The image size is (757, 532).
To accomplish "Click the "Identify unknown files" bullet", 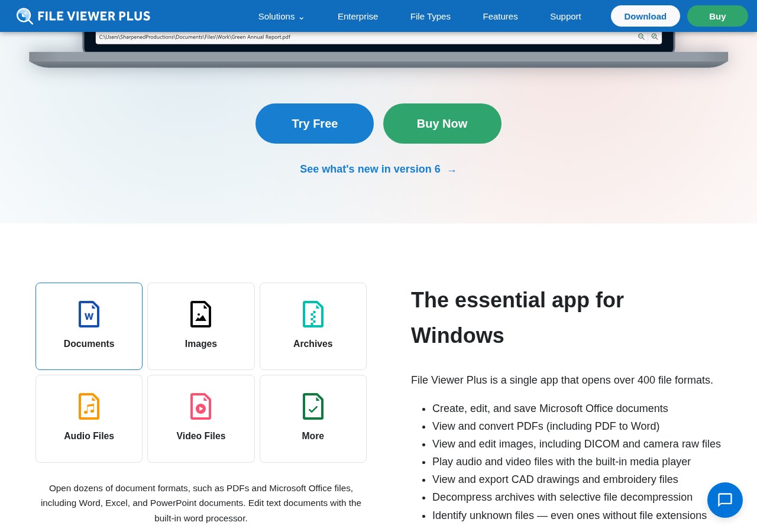I will pyautogui.click(x=570, y=515).
